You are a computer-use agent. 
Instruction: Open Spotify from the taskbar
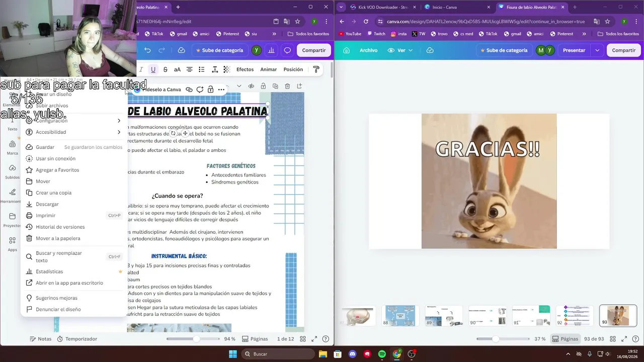point(382,354)
